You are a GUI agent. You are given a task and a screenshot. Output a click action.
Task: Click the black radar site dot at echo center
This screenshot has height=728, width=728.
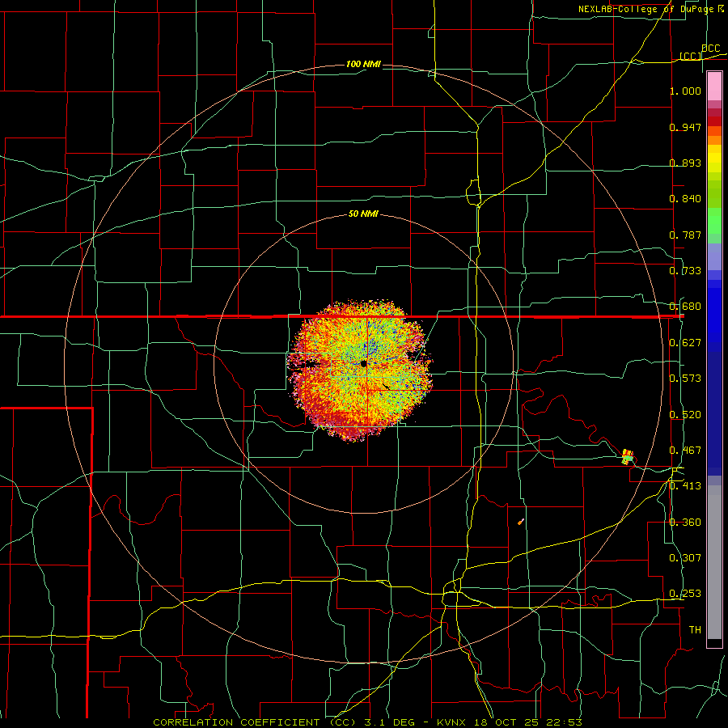point(363,363)
